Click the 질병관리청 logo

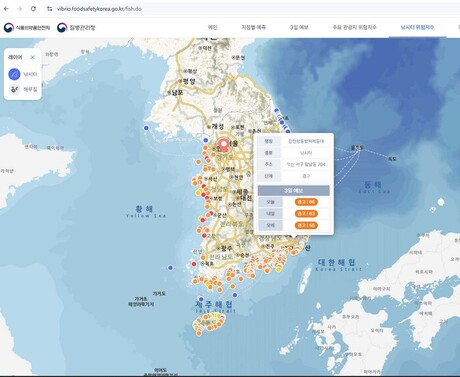[76, 28]
